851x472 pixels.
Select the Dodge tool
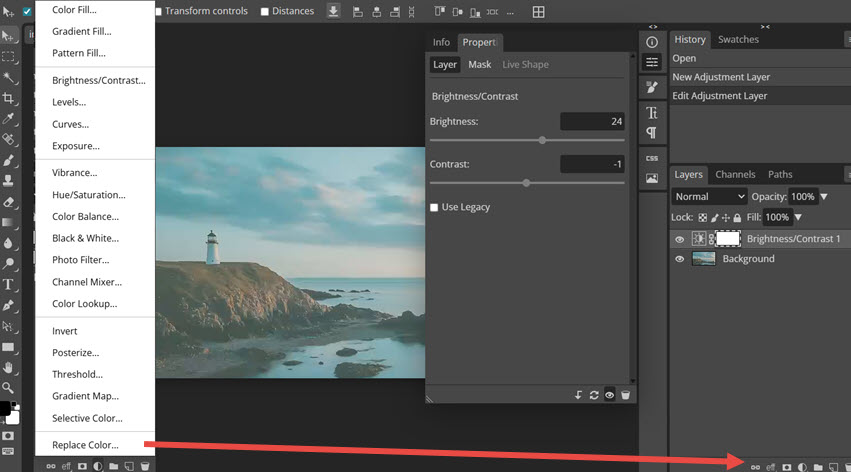(8, 264)
